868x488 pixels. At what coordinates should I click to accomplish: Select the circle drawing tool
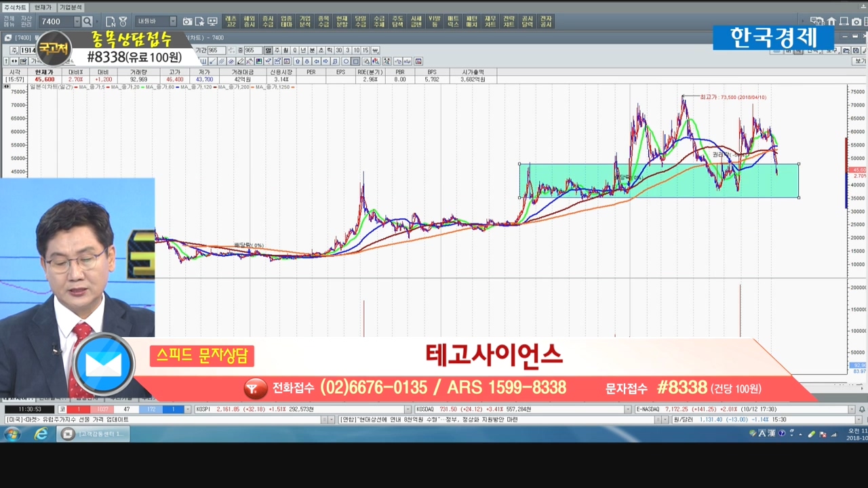(x=346, y=62)
